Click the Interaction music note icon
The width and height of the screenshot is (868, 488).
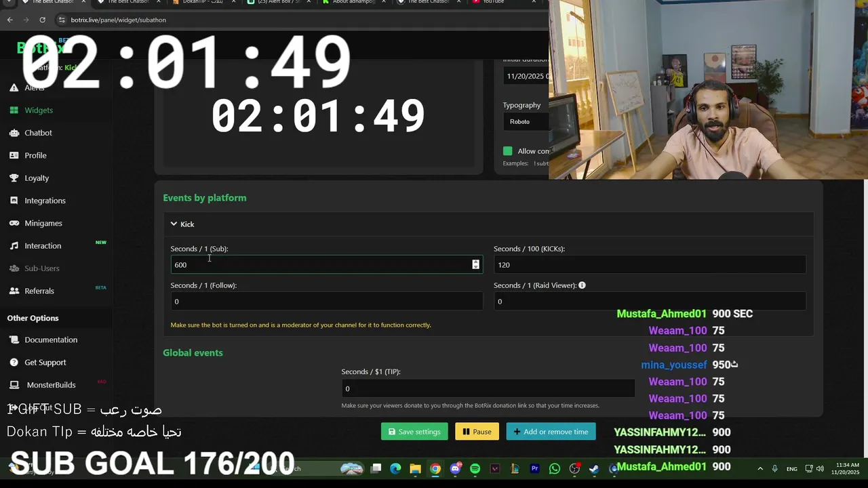pos(14,245)
